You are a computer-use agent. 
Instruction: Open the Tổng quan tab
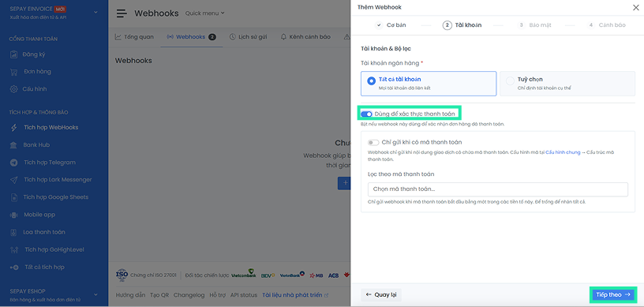point(134,37)
